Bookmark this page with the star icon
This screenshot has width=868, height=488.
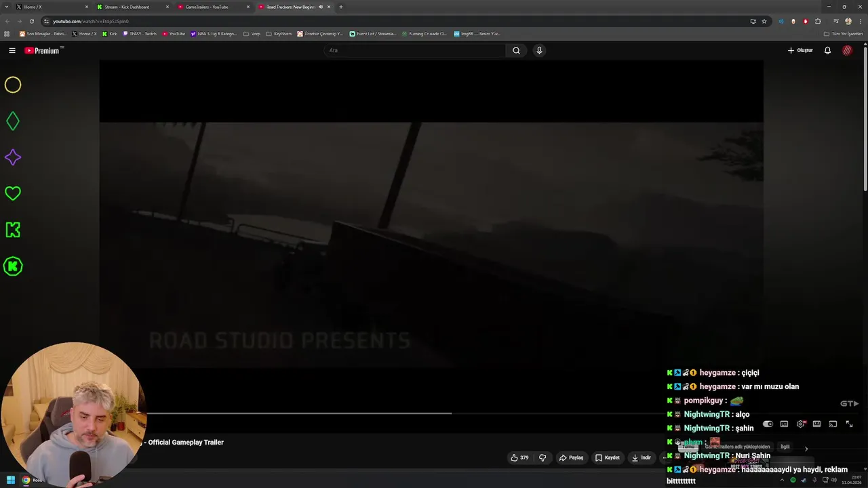pyautogui.click(x=764, y=21)
